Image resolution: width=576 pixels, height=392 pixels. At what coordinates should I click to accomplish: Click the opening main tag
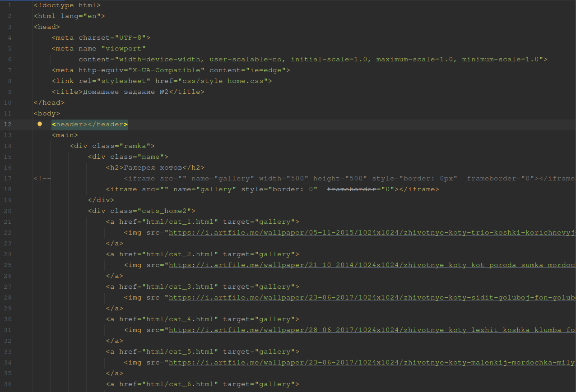point(65,135)
